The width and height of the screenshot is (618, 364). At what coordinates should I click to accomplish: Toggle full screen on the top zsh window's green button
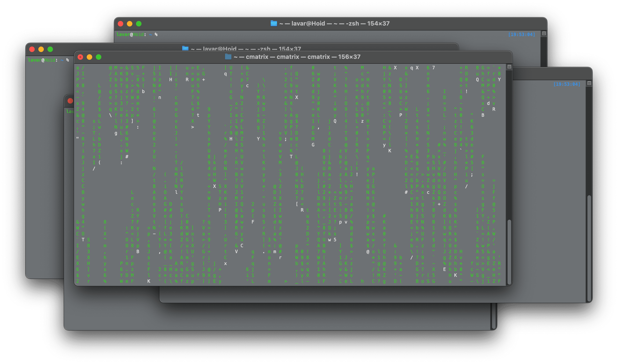click(x=139, y=24)
